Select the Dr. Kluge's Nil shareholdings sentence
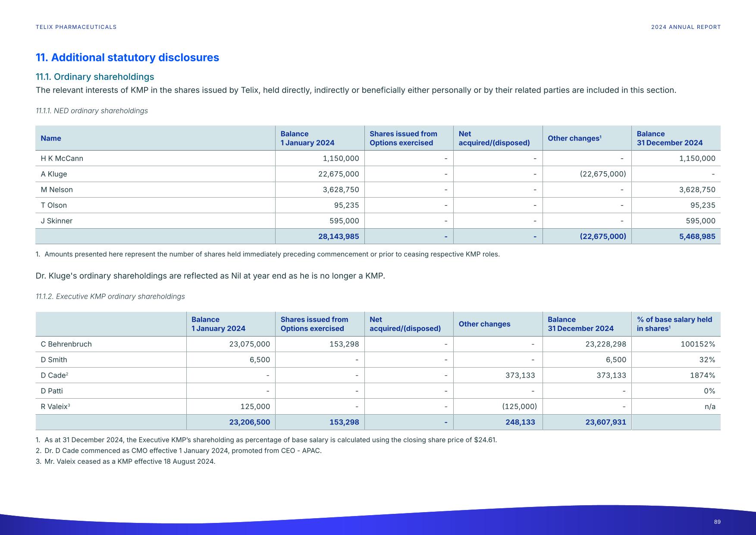This screenshot has width=756, height=535. tap(210, 275)
